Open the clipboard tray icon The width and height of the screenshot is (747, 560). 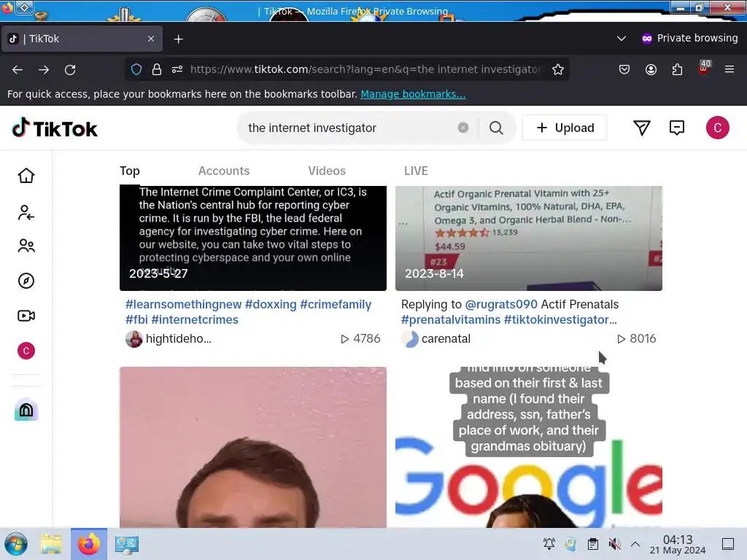coord(592,544)
